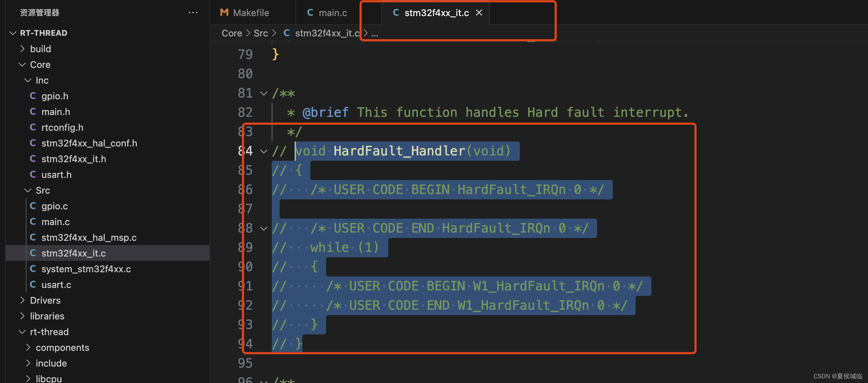
Task: Click line number 79 in the gutter
Action: click(x=245, y=54)
